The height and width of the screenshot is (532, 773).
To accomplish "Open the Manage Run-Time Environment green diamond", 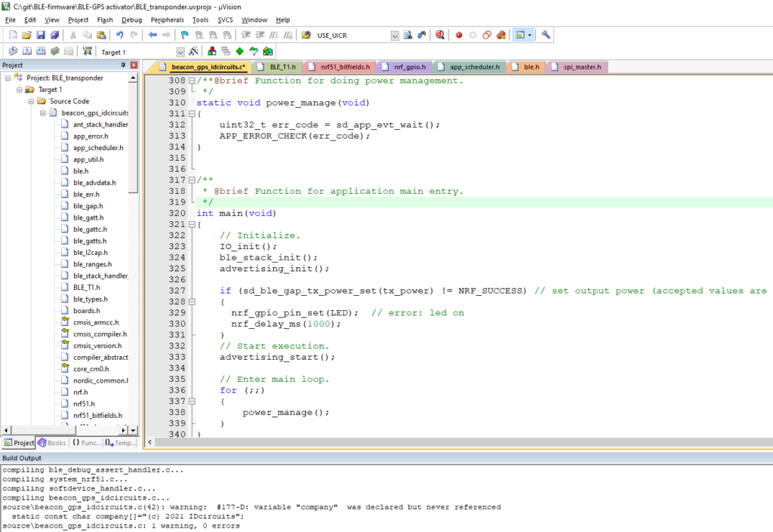I will point(239,51).
